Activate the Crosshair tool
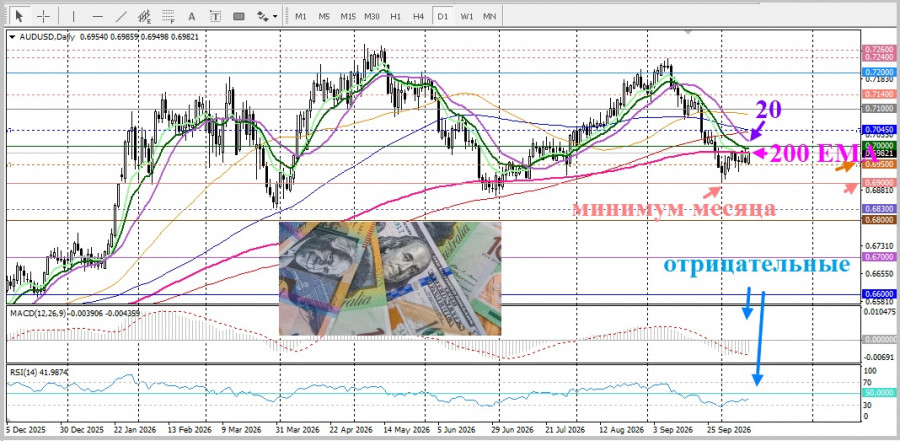This screenshot has height=441, width=900. (x=43, y=16)
